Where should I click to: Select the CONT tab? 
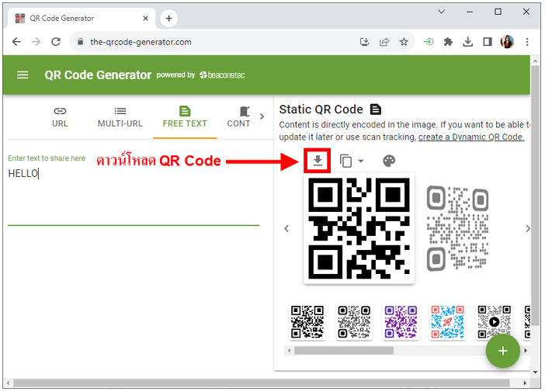pos(238,117)
